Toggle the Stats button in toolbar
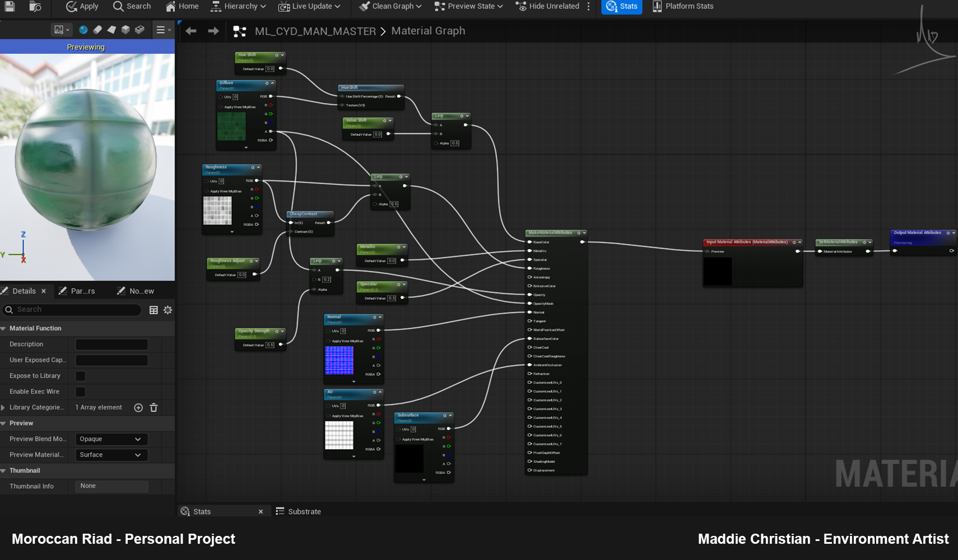 [x=622, y=6]
